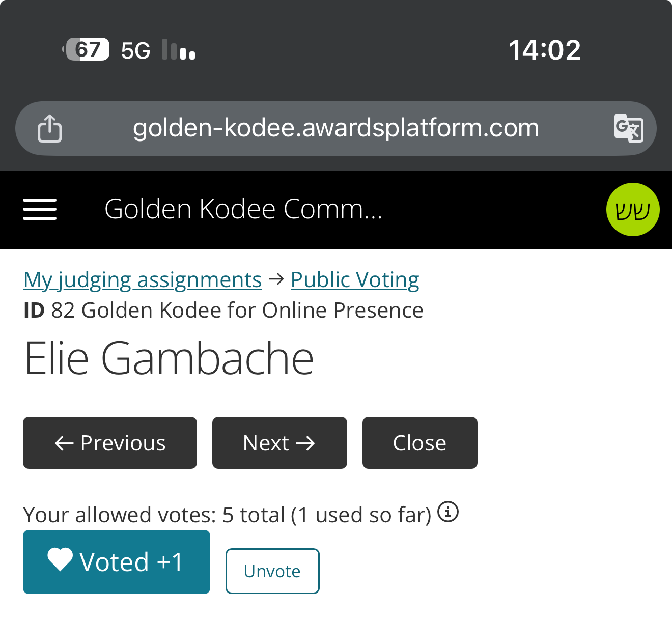Tap the translate page icon
672x620 pixels.
click(629, 128)
